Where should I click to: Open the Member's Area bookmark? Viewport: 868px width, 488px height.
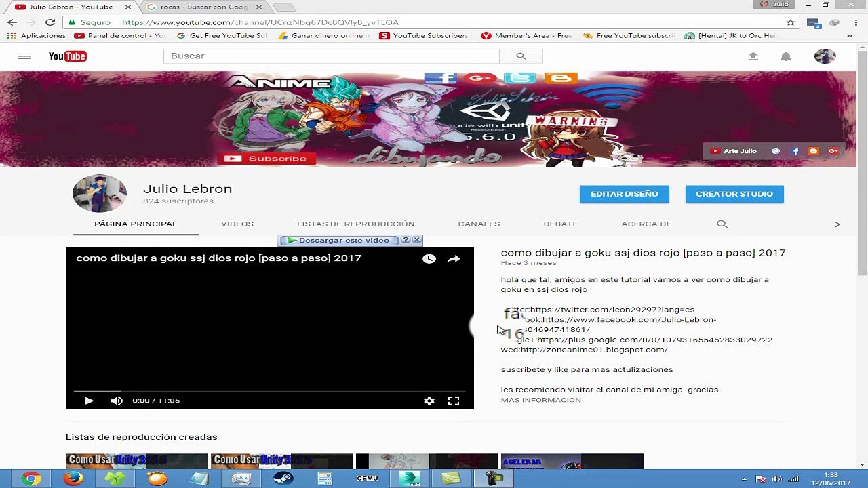tap(527, 35)
